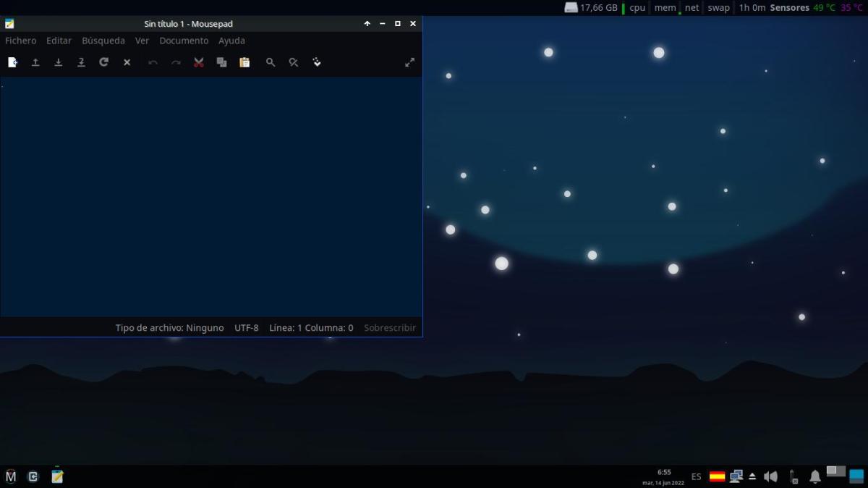Screen dimensions: 868x488
Task: Toggle the Sobrescribir overwrite mode
Action: tap(389, 328)
